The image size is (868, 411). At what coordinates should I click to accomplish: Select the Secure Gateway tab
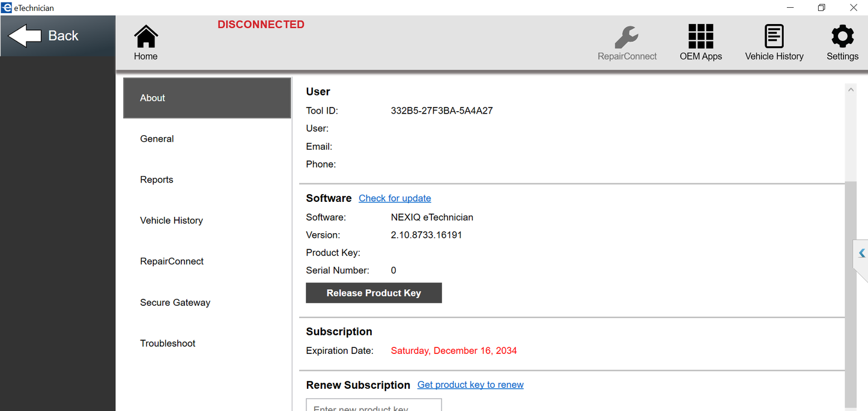pos(207,302)
